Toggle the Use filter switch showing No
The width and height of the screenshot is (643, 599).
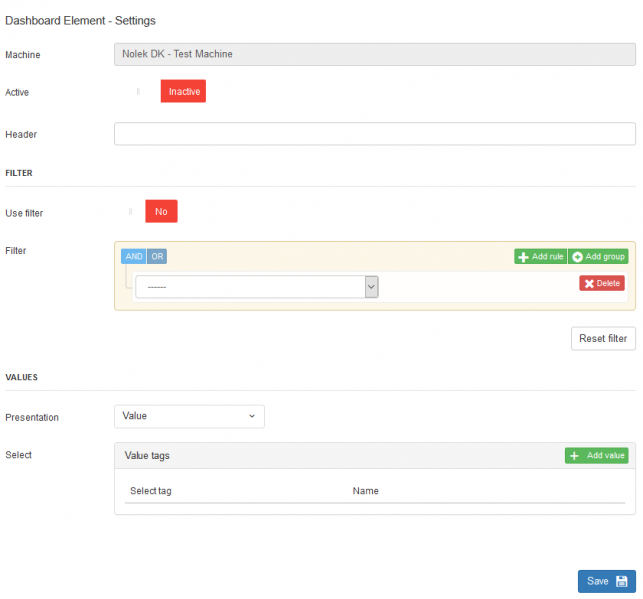point(161,211)
